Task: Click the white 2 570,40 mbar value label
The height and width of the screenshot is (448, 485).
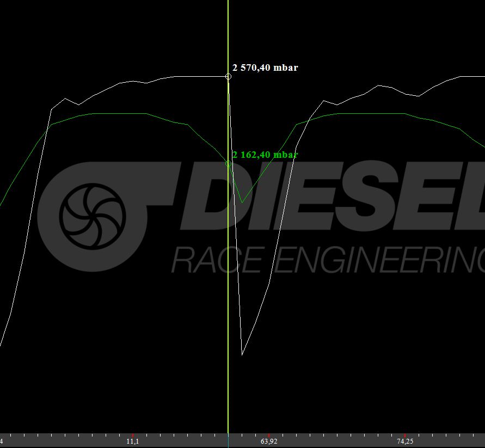Action: coord(265,67)
